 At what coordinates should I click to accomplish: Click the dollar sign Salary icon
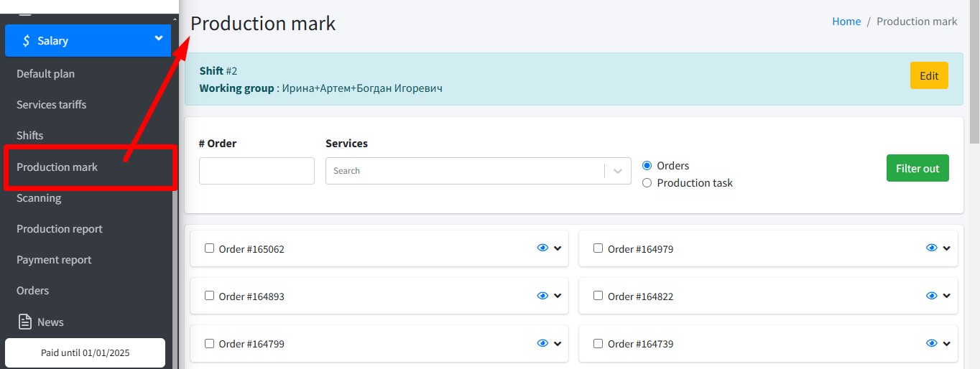click(27, 41)
